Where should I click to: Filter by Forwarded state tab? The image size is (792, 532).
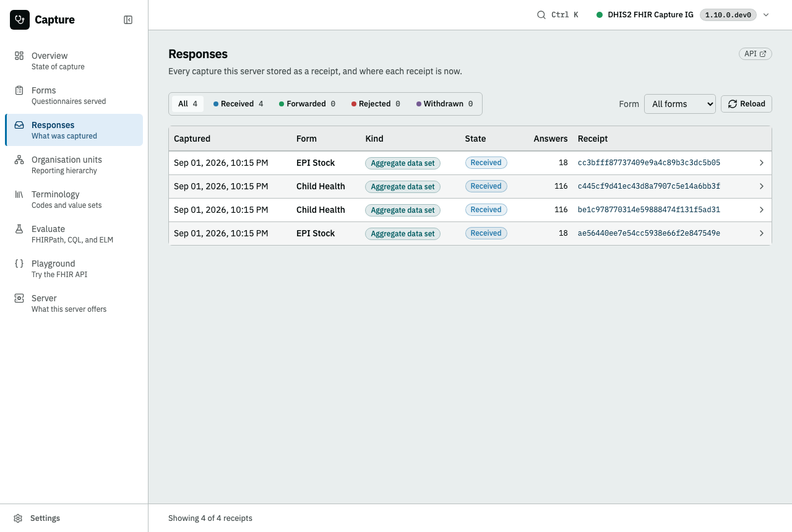[x=307, y=104]
